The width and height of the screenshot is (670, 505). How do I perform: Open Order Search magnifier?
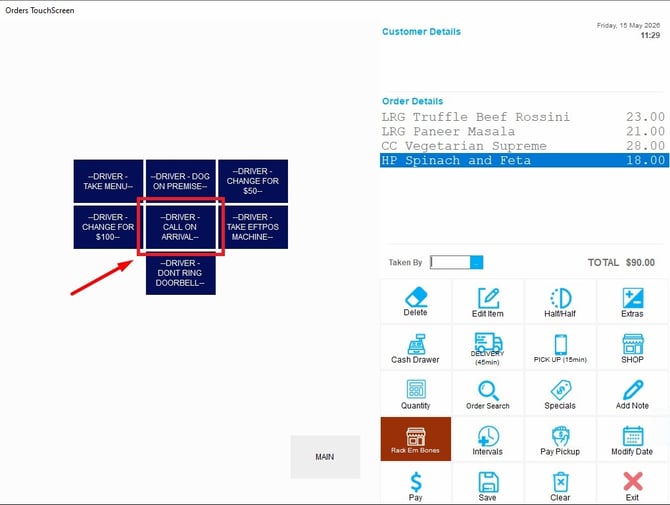click(x=488, y=390)
